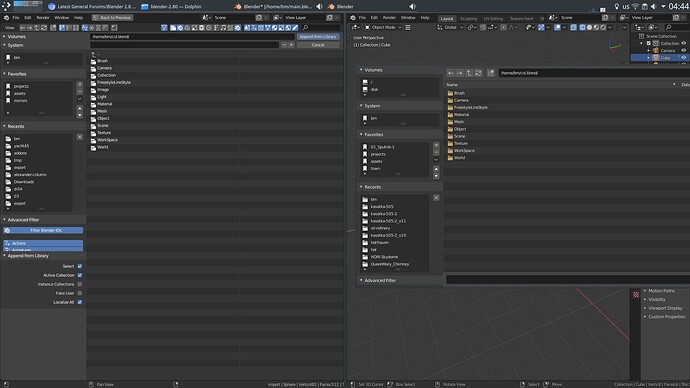Toggle overlays icon in viewport header
690x388 pixels.
click(557, 27)
